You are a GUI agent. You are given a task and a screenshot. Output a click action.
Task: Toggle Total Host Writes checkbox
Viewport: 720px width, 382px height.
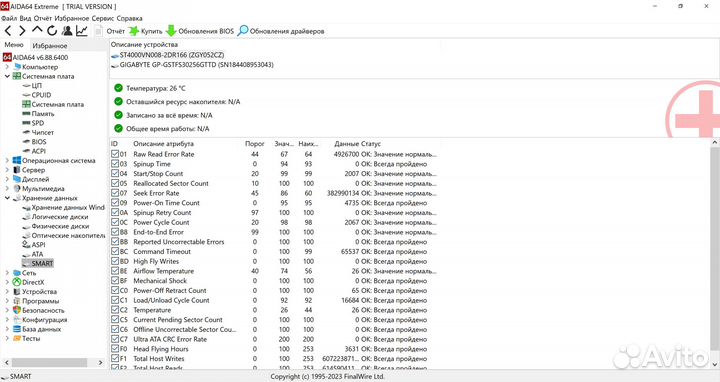(115, 359)
